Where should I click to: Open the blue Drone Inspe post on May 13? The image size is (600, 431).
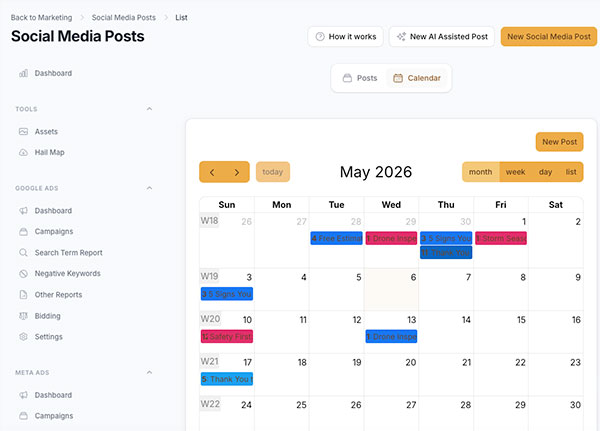[391, 336]
